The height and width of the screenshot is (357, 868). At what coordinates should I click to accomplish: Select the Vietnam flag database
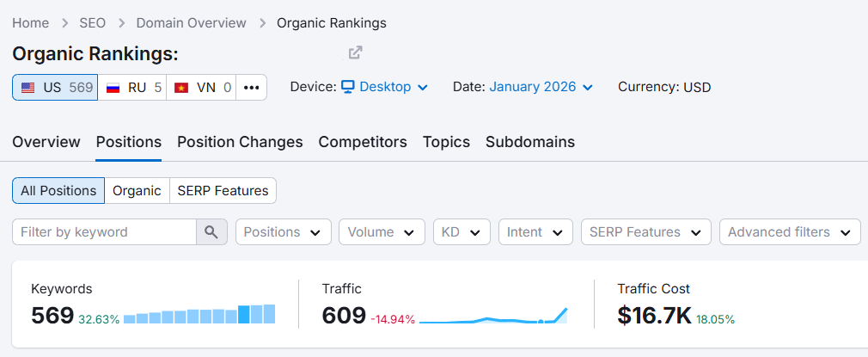[201, 88]
